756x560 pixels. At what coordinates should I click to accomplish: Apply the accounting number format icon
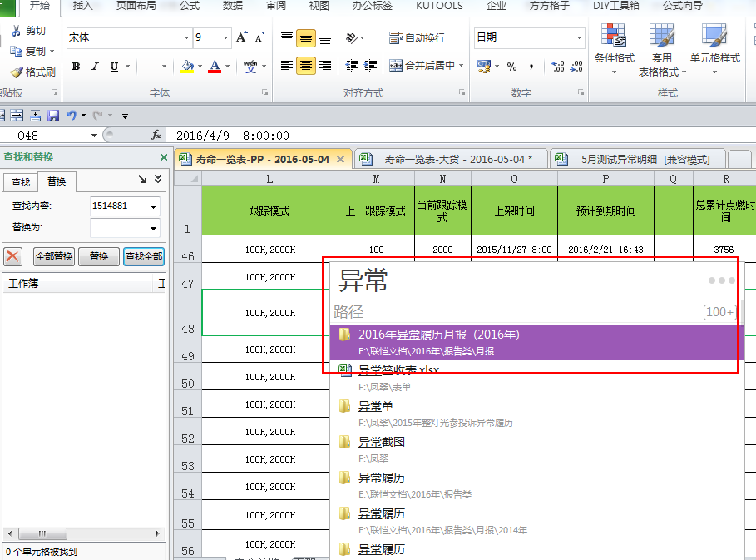coord(483,66)
